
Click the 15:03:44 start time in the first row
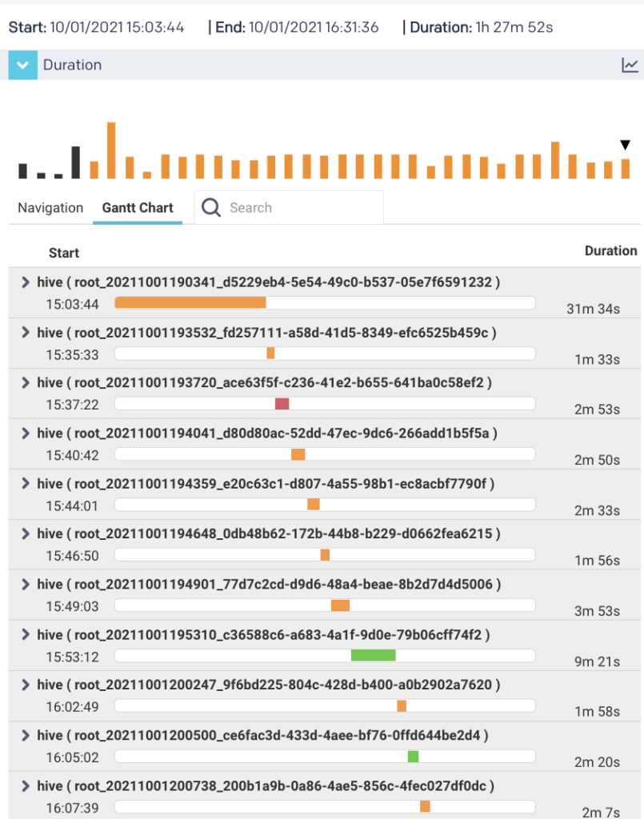72,304
